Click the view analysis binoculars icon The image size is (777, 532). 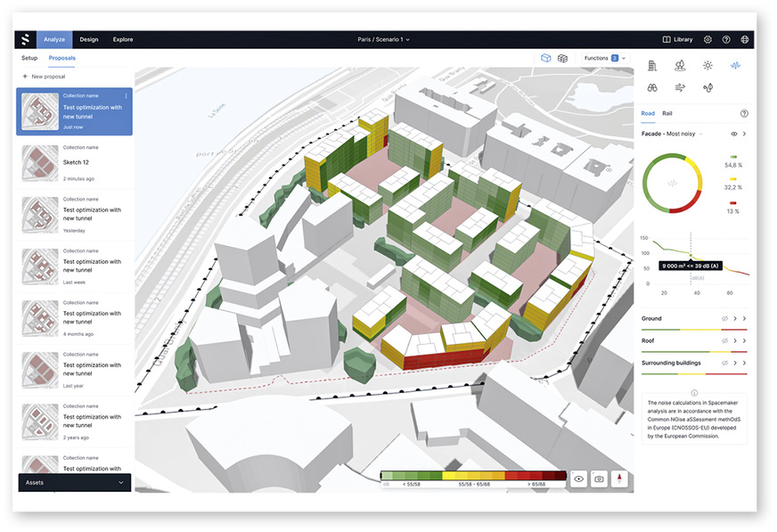click(652, 87)
